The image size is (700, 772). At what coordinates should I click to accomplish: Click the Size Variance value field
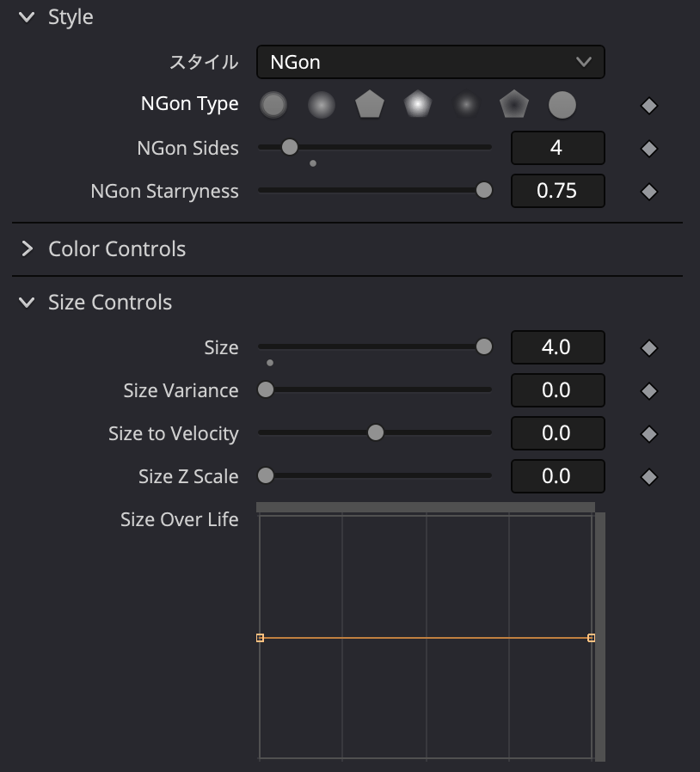point(557,390)
